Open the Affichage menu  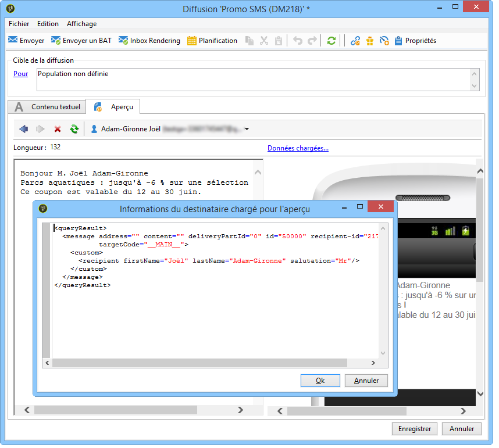(82, 24)
